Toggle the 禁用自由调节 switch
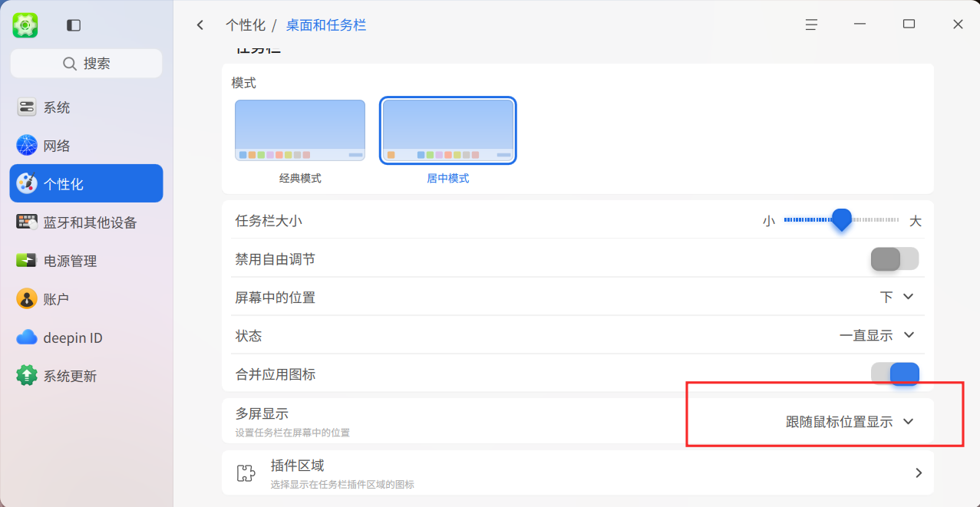This screenshot has height=507, width=980. 895,259
